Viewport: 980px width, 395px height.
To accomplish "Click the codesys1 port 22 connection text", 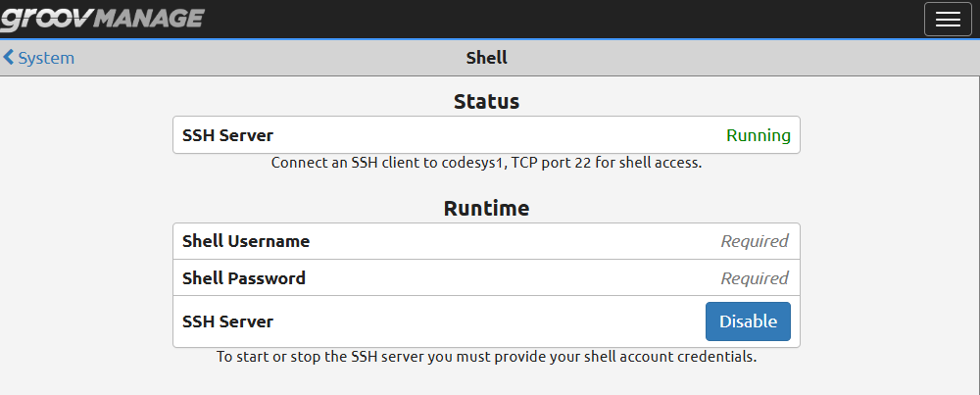I will pyautogui.click(x=486, y=163).
